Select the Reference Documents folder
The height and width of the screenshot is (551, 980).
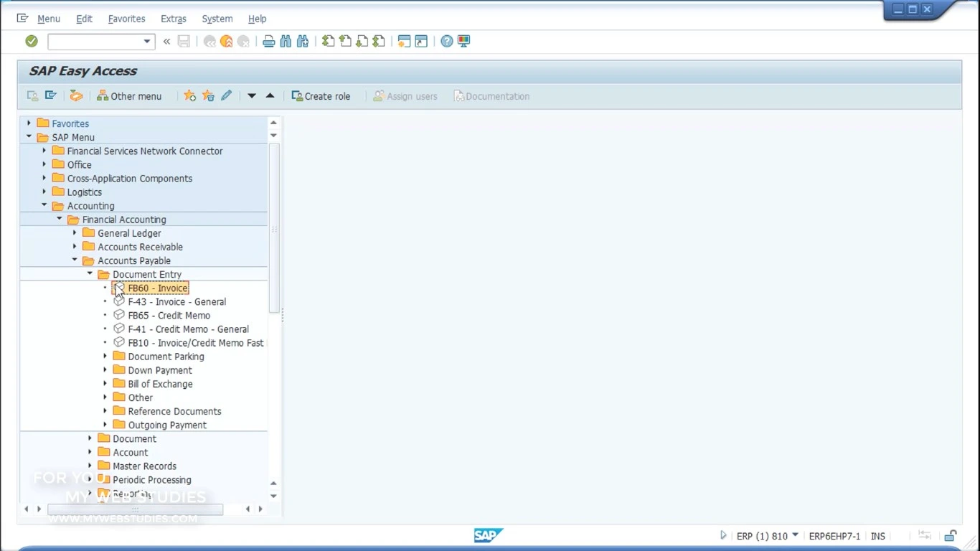[174, 411]
